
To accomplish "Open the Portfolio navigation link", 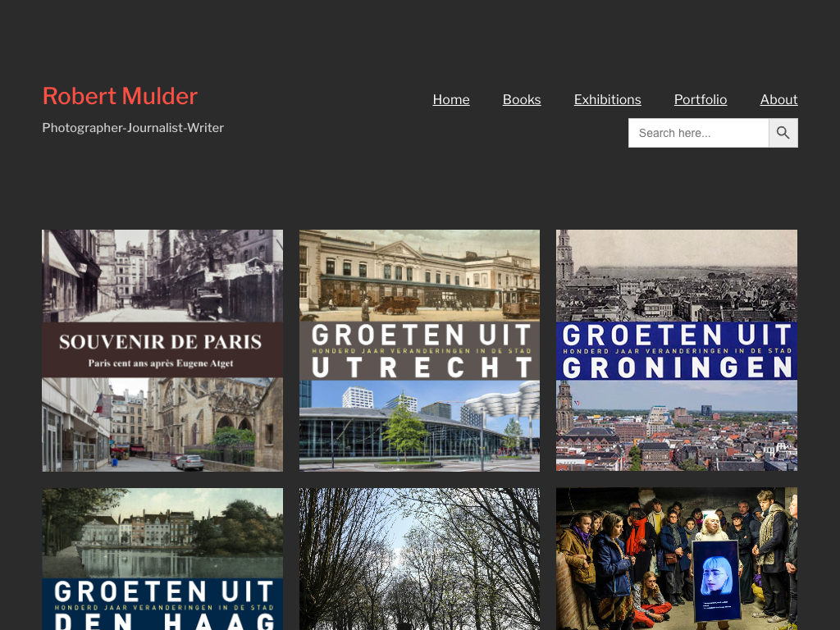I will (701, 99).
